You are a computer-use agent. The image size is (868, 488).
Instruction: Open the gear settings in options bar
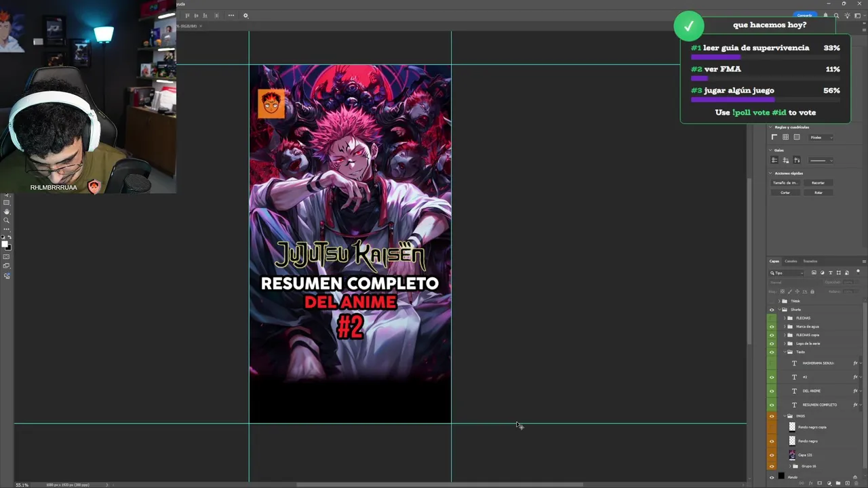click(x=245, y=16)
